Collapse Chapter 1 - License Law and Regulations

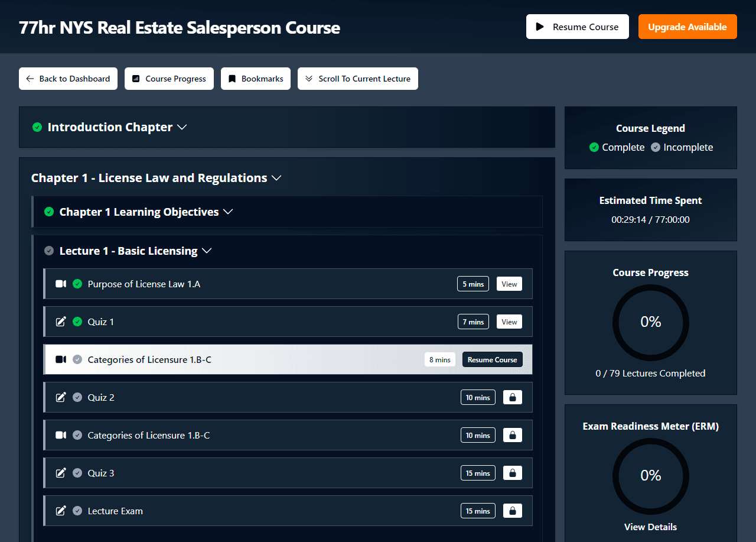coord(276,177)
